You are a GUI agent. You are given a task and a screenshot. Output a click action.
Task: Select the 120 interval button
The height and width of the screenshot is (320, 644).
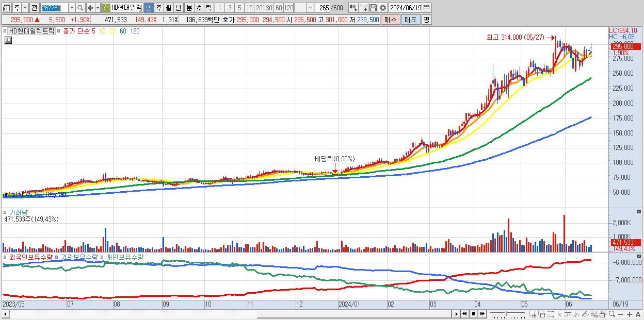(289, 8)
